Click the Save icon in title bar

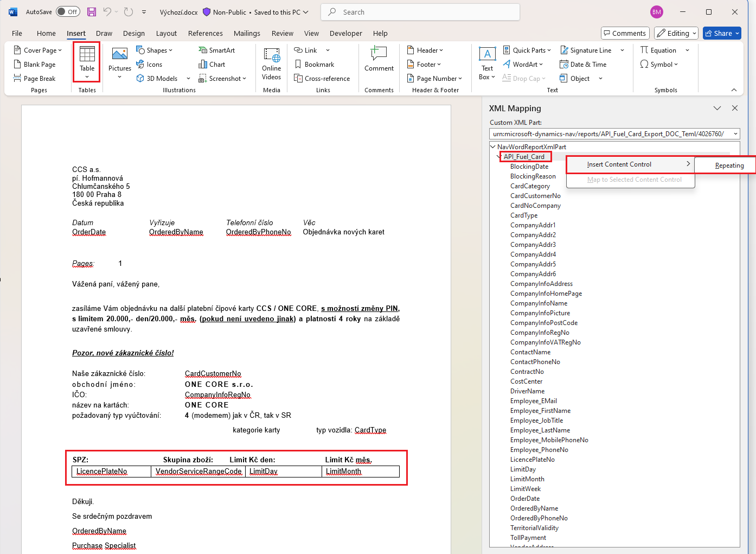[92, 12]
